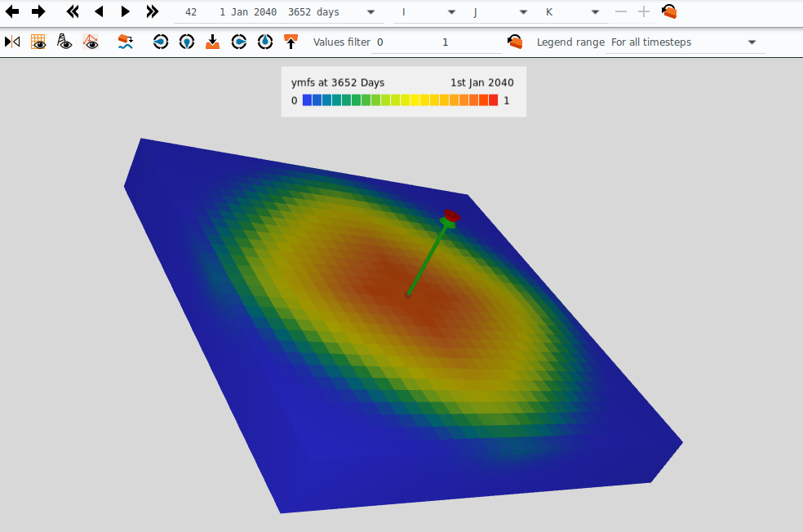Image resolution: width=803 pixels, height=532 pixels.
Task: Set view from top with down-arrow icon
Action: (212, 42)
